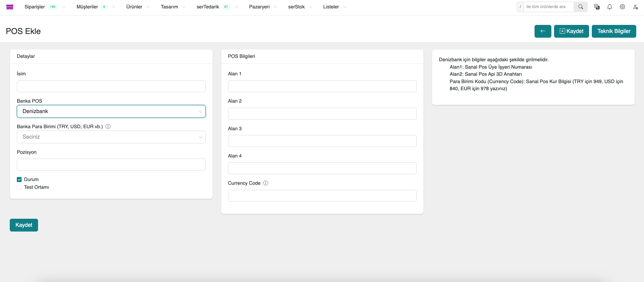Click info icon beside Banka Para Birimi
644x282 pixels.
click(108, 127)
